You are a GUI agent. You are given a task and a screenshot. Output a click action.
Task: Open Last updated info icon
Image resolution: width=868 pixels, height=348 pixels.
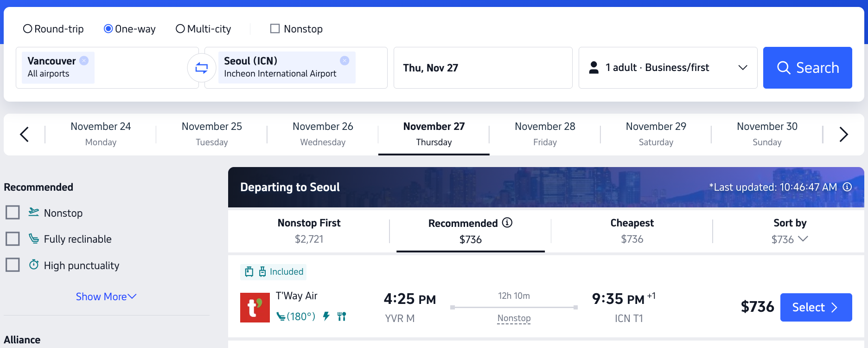[847, 187]
